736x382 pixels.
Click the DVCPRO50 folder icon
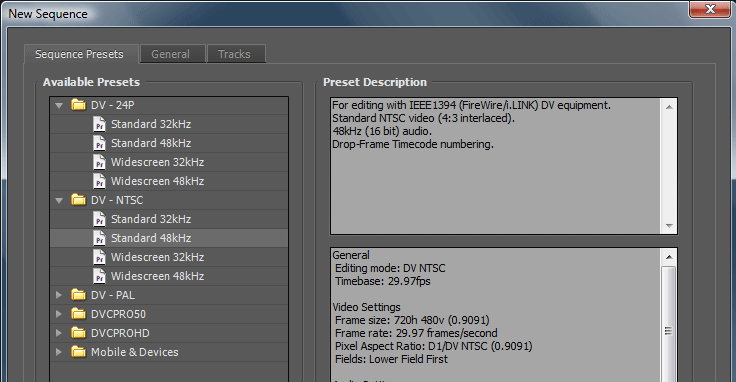tap(78, 313)
